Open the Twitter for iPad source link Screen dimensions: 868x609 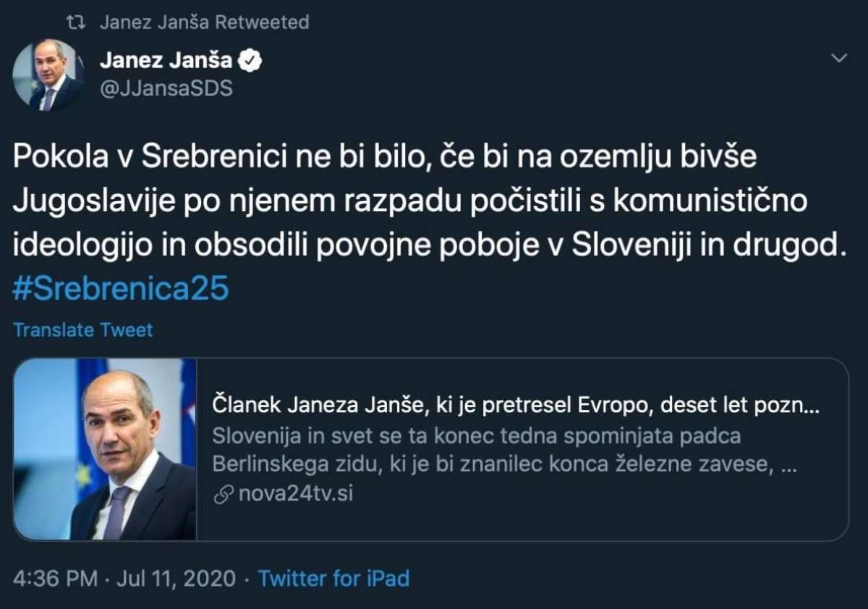[x=333, y=579]
